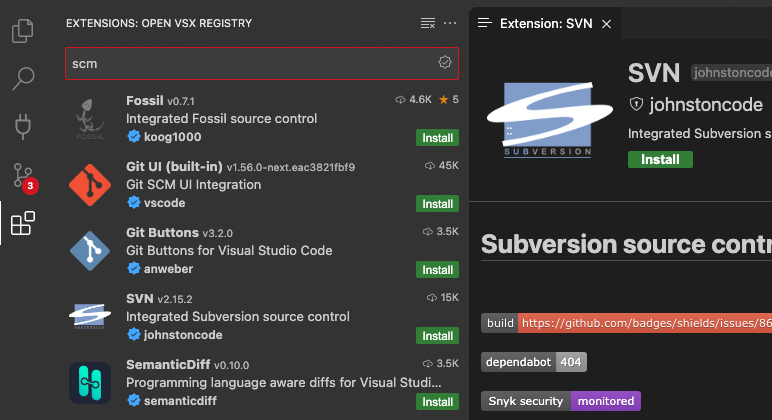Screen dimensions: 772x420
Task: Click the large Subversion logo in details
Action: pos(549,119)
